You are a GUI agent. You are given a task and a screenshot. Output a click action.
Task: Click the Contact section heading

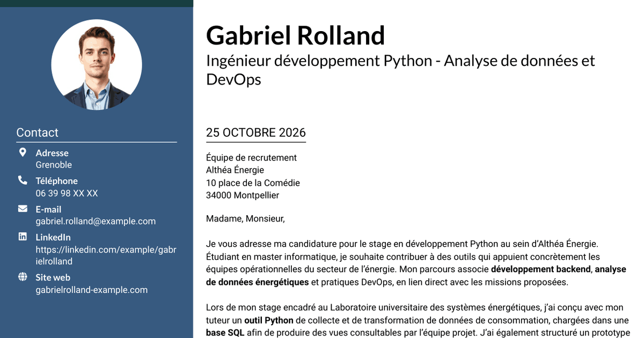point(38,133)
